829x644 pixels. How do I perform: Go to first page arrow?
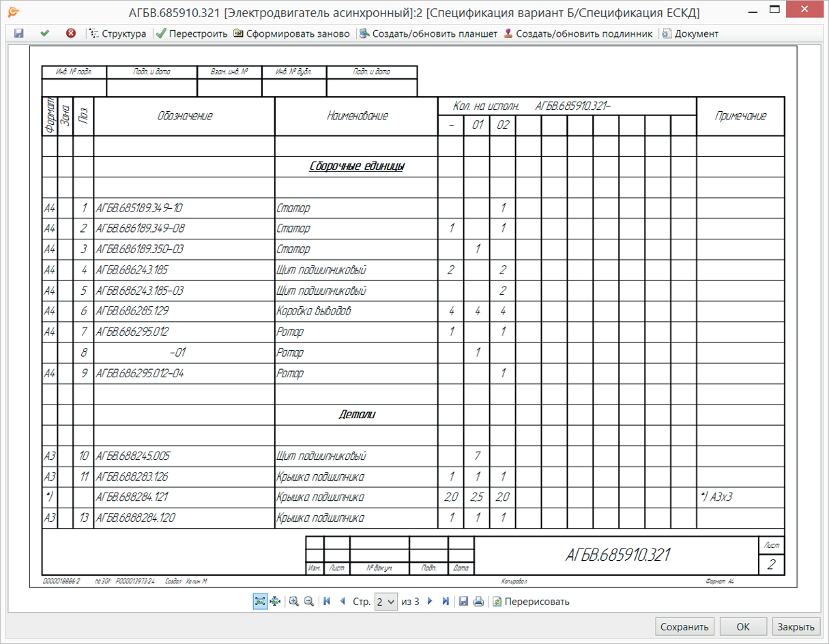pyautogui.click(x=327, y=601)
